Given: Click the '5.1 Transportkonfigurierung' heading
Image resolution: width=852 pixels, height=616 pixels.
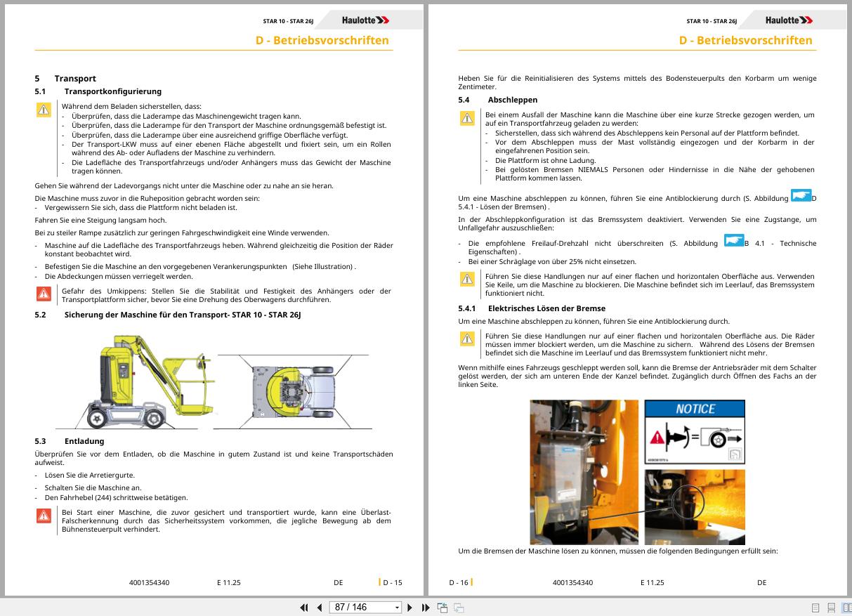Looking at the screenshot, I should 98,91.
